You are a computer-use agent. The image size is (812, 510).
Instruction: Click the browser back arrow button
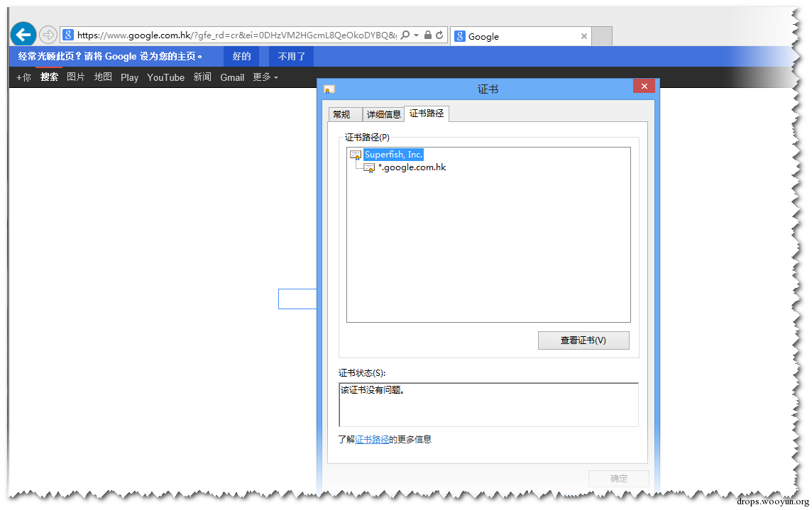coord(23,35)
